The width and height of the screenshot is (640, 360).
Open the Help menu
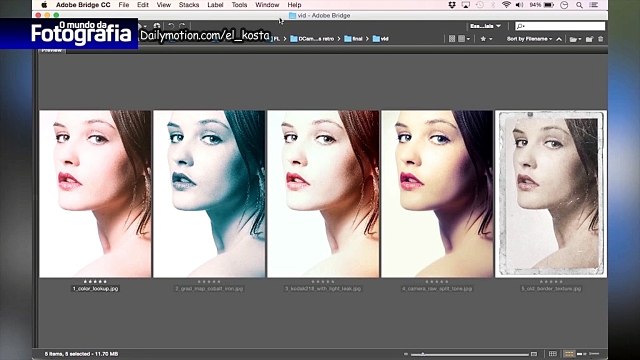(x=294, y=5)
